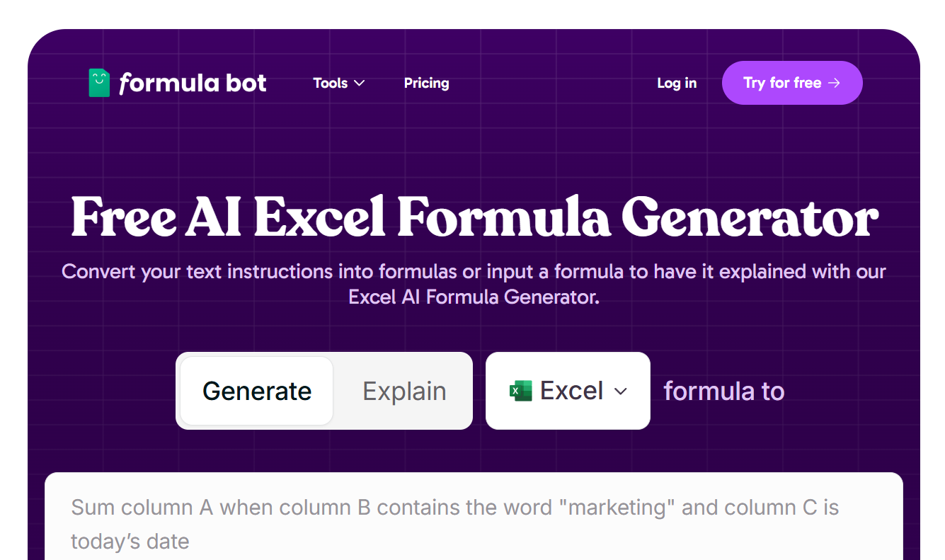
Task: Click the chevron next to the Excel selector
Action: coord(622,391)
